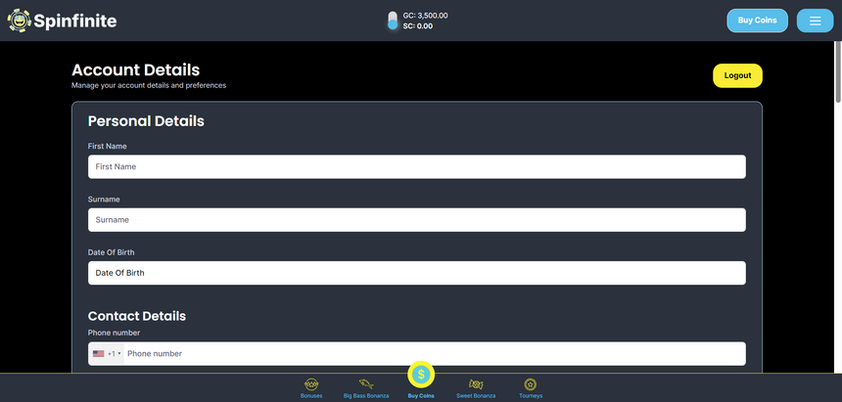
Task: Toggle the GC/SC coin switch
Action: pos(393,20)
